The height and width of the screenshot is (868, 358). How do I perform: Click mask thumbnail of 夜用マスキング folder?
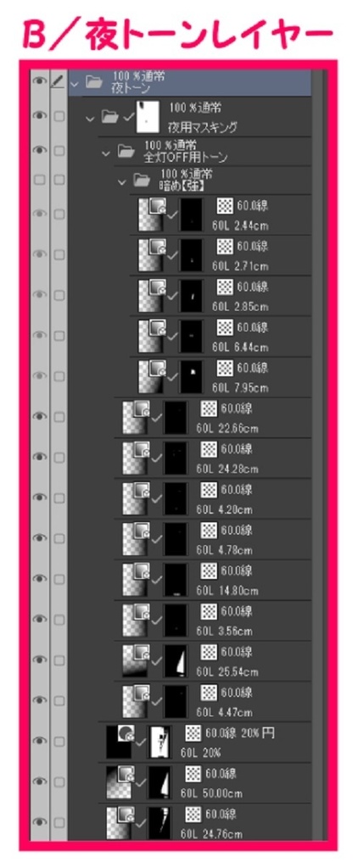pos(148,116)
